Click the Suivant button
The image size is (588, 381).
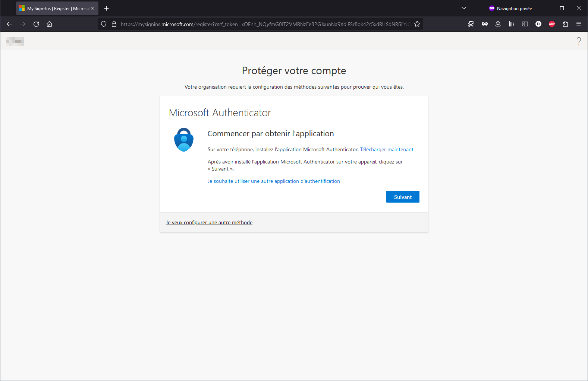click(403, 197)
